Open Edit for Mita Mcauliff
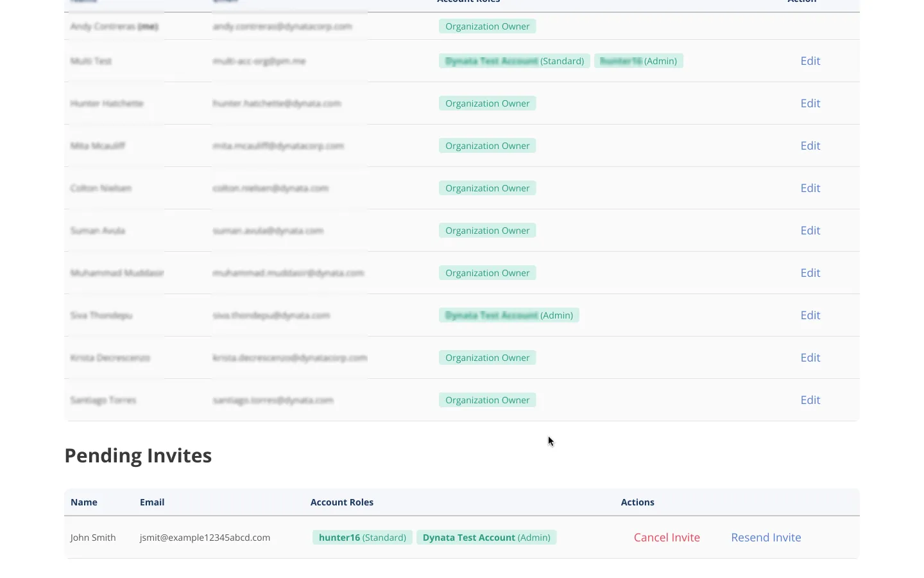 click(810, 146)
